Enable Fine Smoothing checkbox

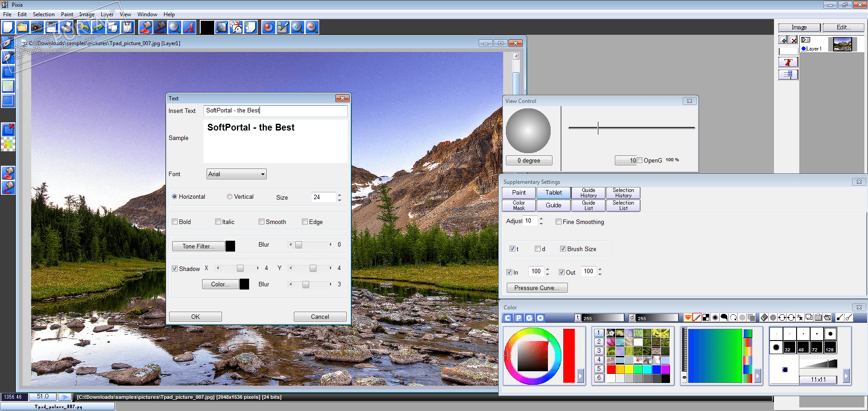(x=559, y=222)
